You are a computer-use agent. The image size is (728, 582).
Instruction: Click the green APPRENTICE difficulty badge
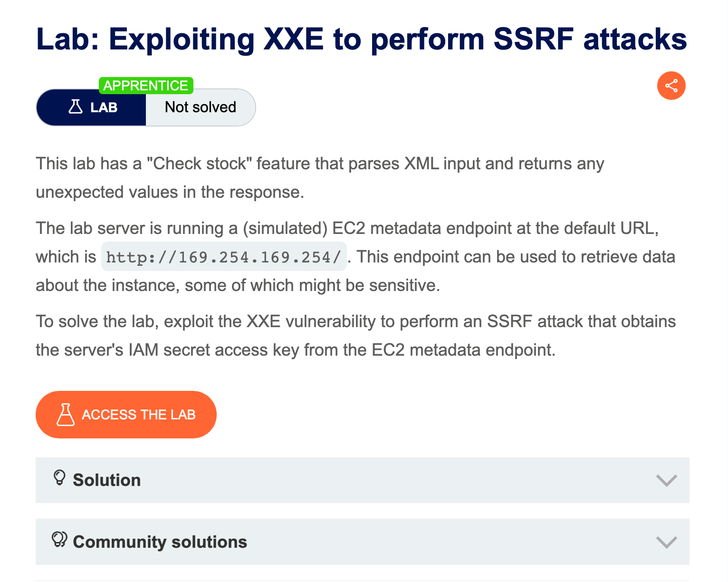pyautogui.click(x=145, y=86)
